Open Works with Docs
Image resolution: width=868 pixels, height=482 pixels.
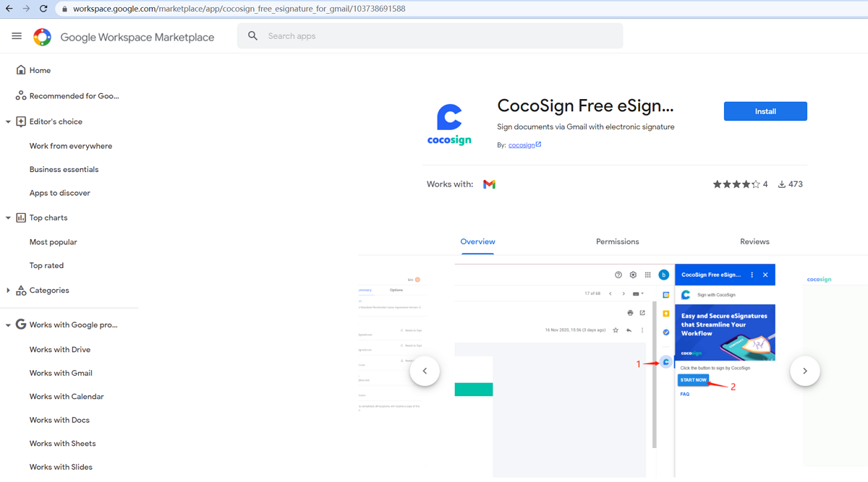click(59, 420)
